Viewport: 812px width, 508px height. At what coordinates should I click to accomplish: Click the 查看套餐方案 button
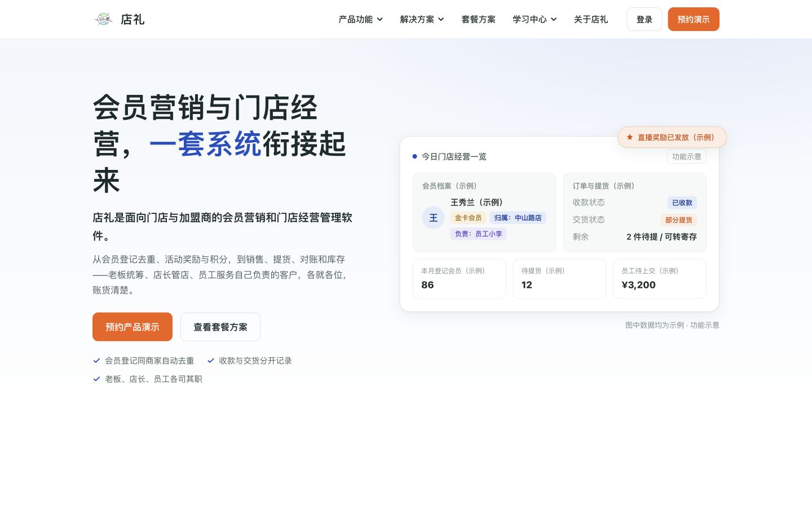pyautogui.click(x=220, y=327)
